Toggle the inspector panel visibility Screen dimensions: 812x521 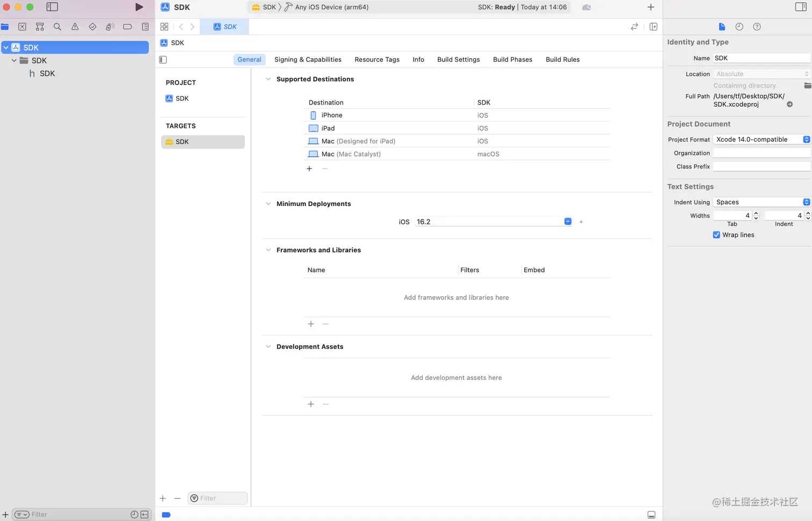point(801,7)
